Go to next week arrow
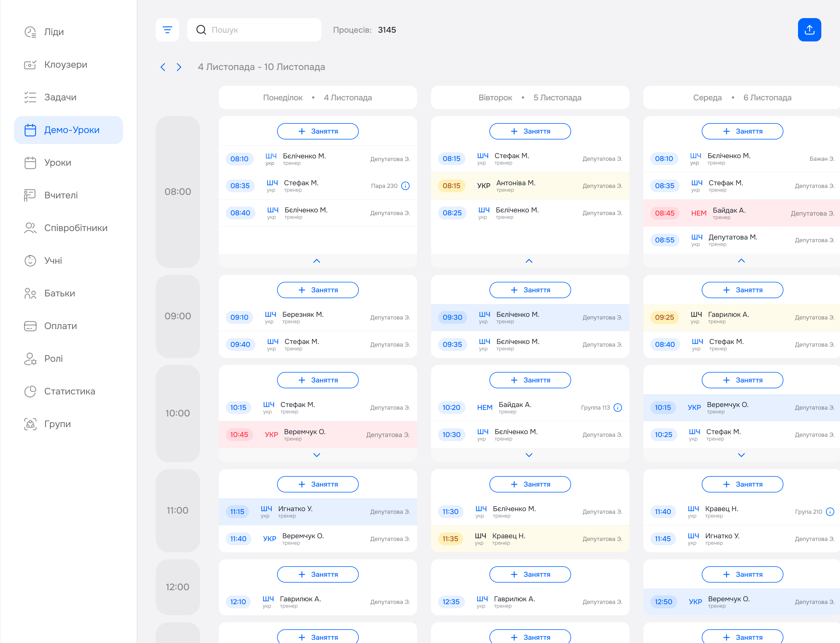Viewport: 840px width, 643px height. pos(179,67)
